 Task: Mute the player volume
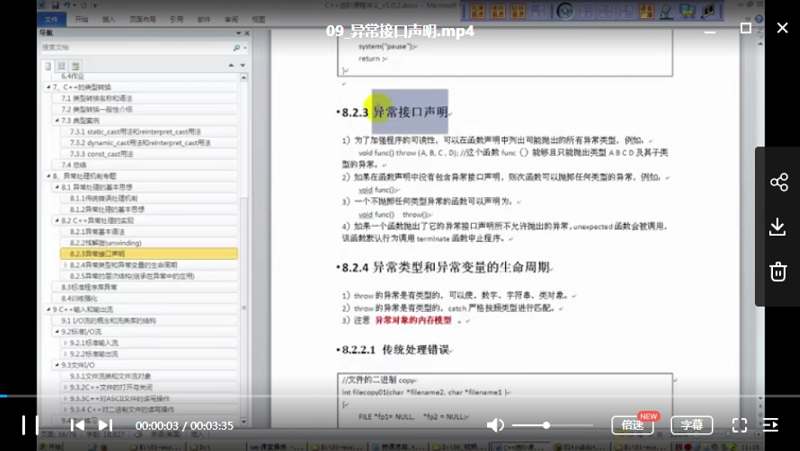(x=495, y=425)
